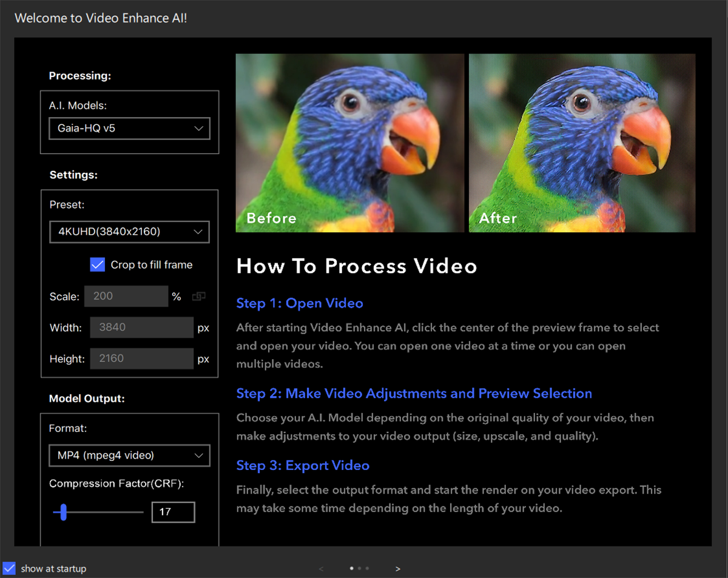The width and height of the screenshot is (728, 578).
Task: Select the second page indicator dot
Action: [x=360, y=568]
